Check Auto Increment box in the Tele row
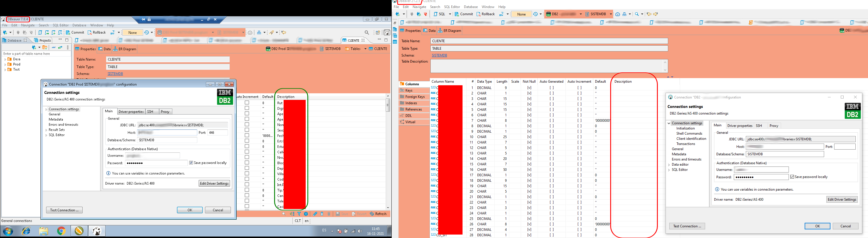This screenshot has width=868, height=238. (247, 201)
